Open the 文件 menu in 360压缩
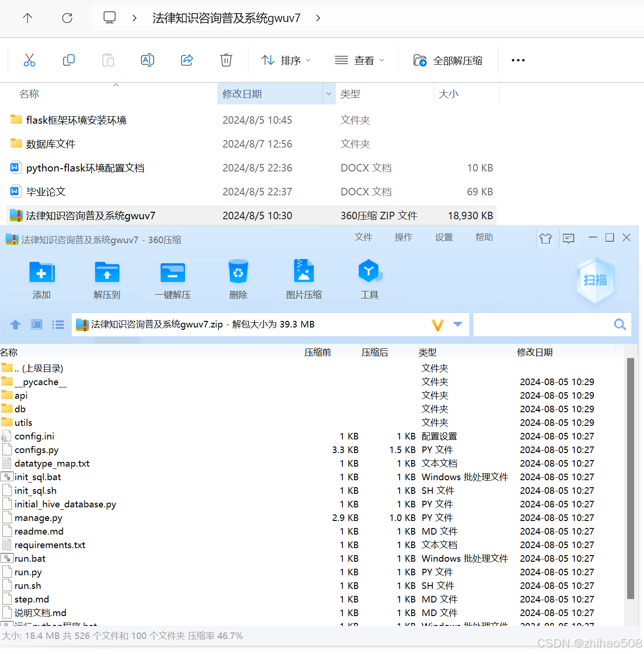The height and width of the screenshot is (654, 644). tap(363, 238)
